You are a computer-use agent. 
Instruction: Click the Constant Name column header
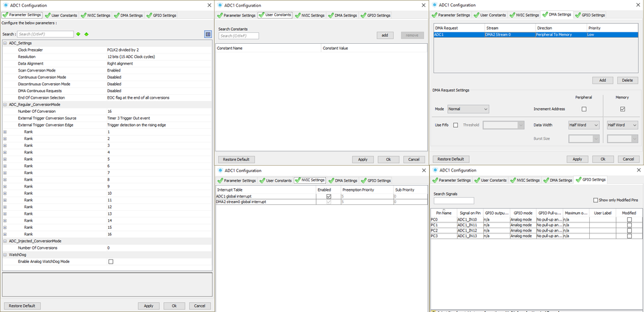click(268, 48)
